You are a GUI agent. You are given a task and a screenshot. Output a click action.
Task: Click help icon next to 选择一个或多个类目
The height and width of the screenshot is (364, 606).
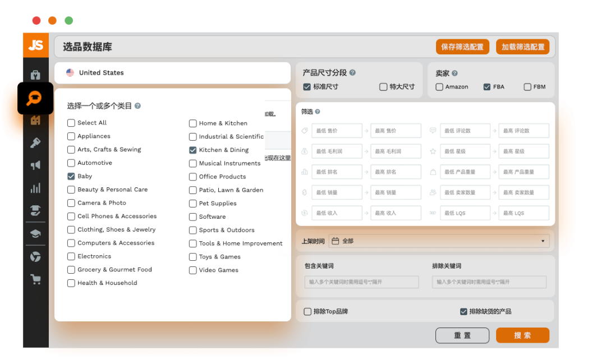click(137, 106)
